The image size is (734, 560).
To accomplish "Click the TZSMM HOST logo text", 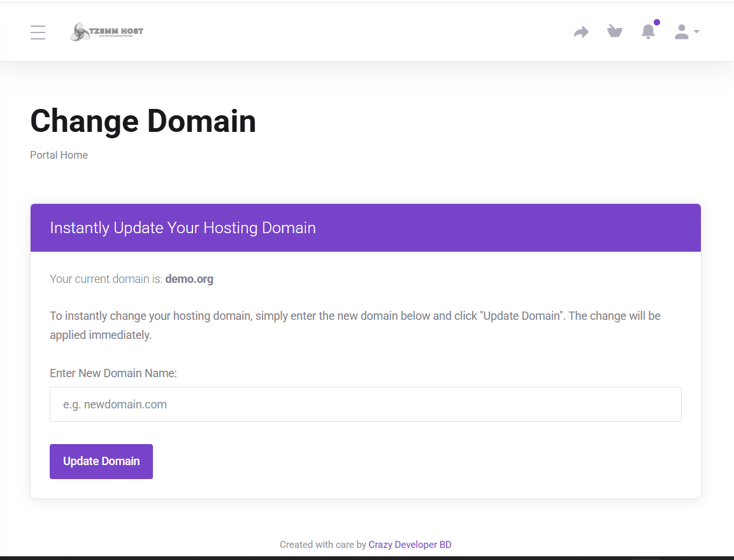I will click(x=117, y=31).
